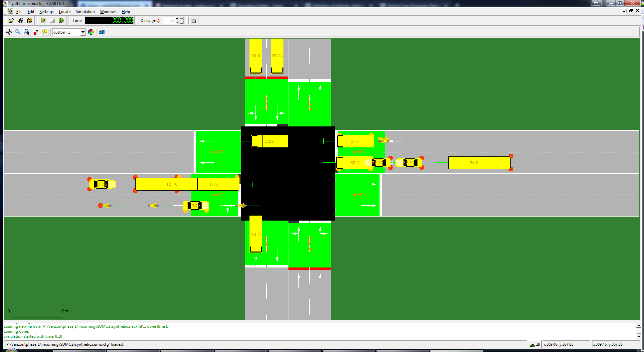The height and width of the screenshot is (352, 644).
Task: Click the Delay (ms) input field
Action: (x=169, y=20)
